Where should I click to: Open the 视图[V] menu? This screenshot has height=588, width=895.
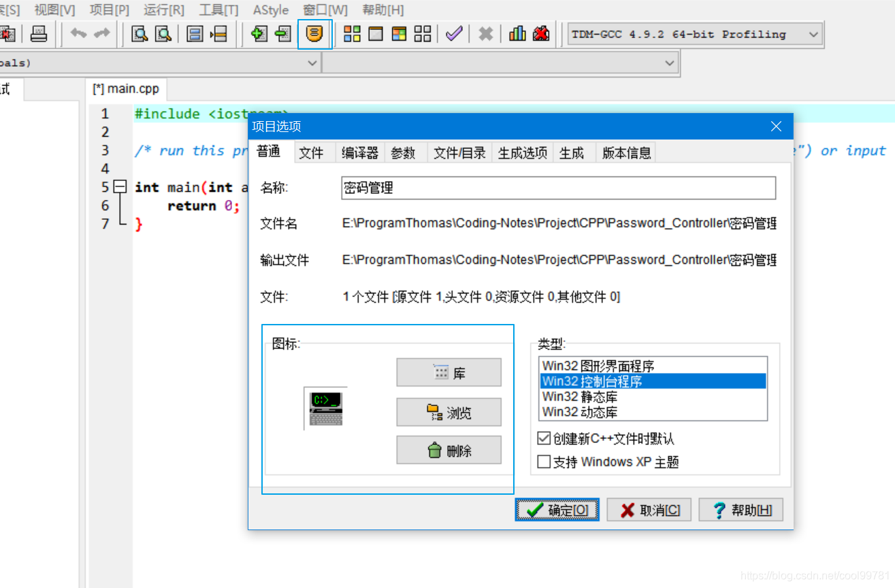(x=55, y=10)
